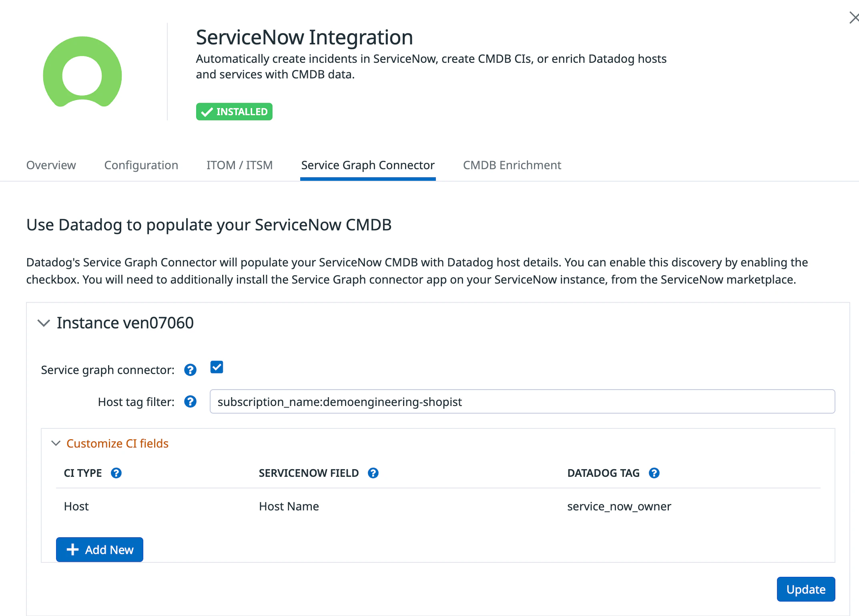Screen dimensions: 859x616
Task: Close the integration dialog with the X
Action: (854, 18)
